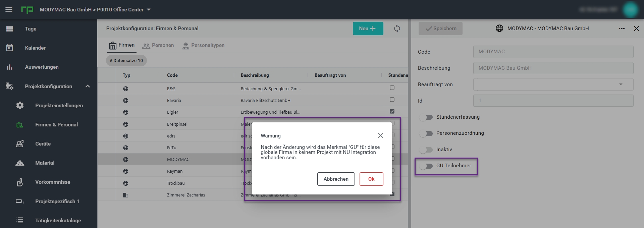Toggle the GU Teilnehmer switch

pyautogui.click(x=426, y=166)
